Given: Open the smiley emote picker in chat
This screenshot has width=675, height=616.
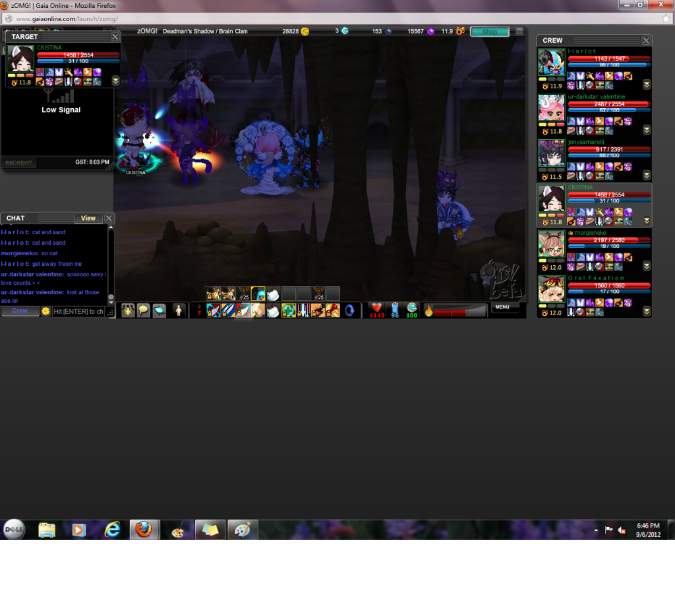Looking at the screenshot, I should tap(46, 311).
